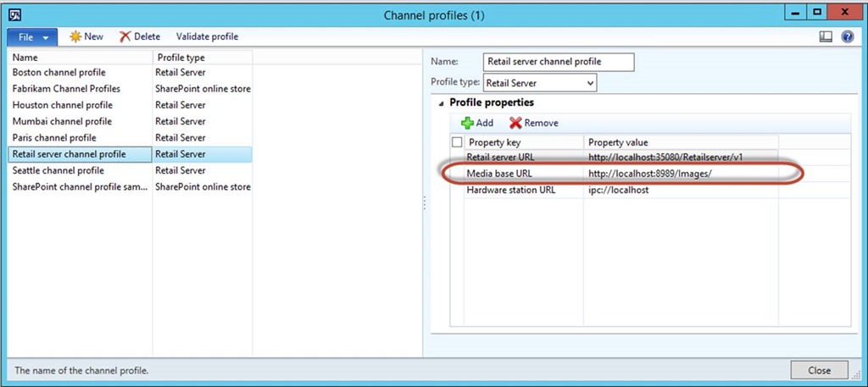Click the red Remove property icon
Screen dimensions: 868x387
(x=515, y=123)
